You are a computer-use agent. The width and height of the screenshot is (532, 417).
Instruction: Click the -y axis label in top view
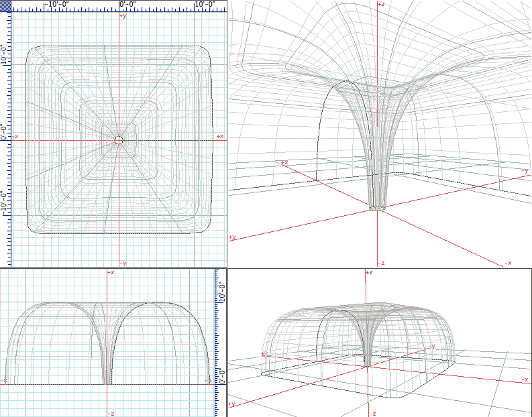(122, 263)
